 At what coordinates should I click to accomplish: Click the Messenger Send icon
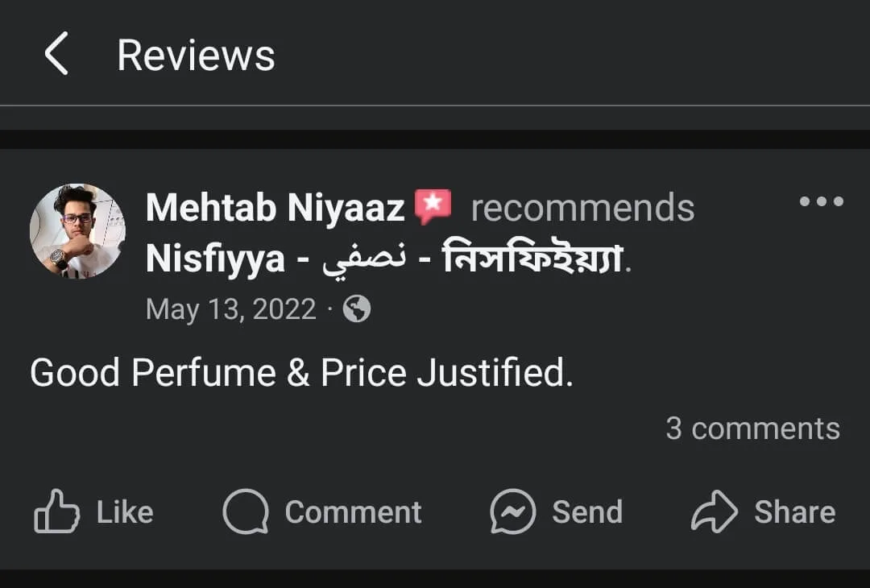[x=512, y=512]
